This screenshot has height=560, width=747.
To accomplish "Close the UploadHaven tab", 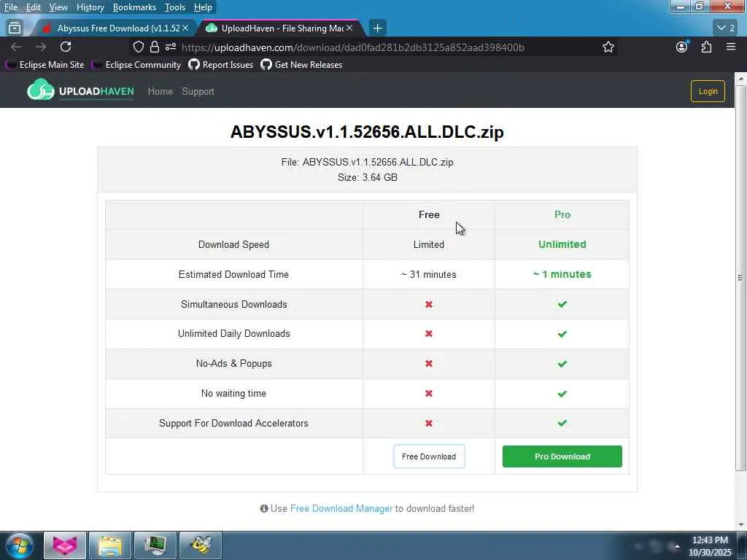I will point(349,28).
